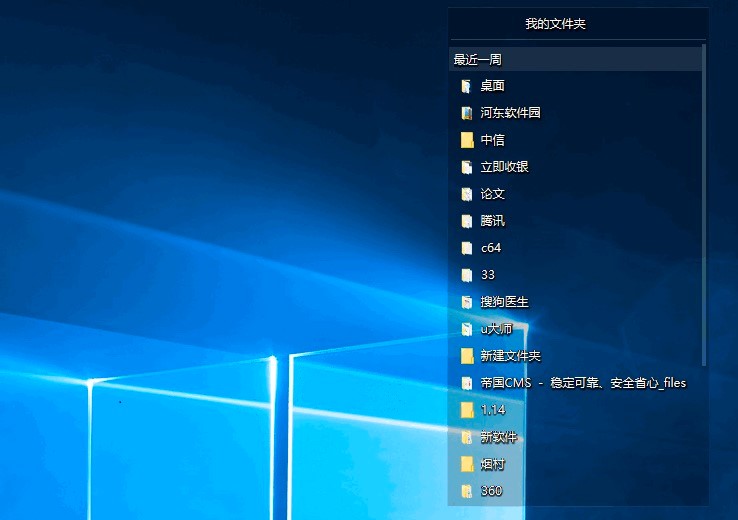Image resolution: width=738 pixels, height=520 pixels.
Task: Collapse the 最近一周 group header
Action: point(575,59)
